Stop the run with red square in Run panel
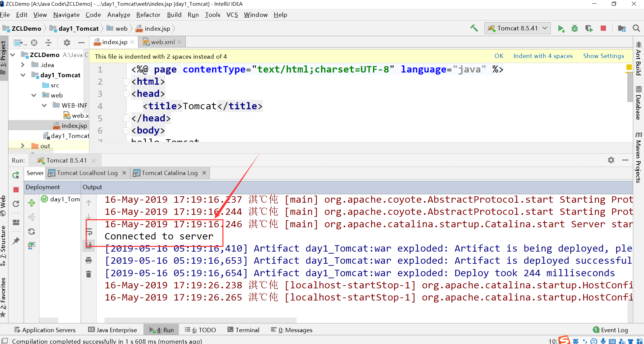 coord(16,190)
